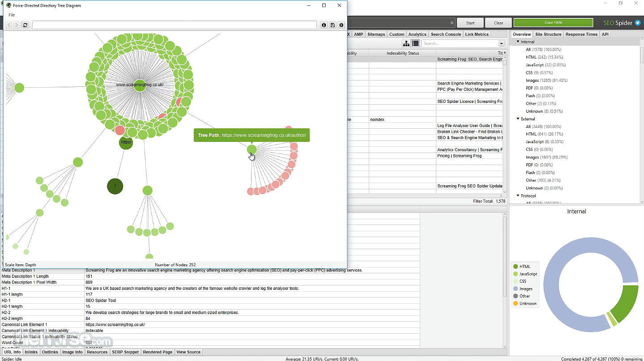This screenshot has height=361, width=644.
Task: Open the View Source bottom tab
Action: [188, 352]
